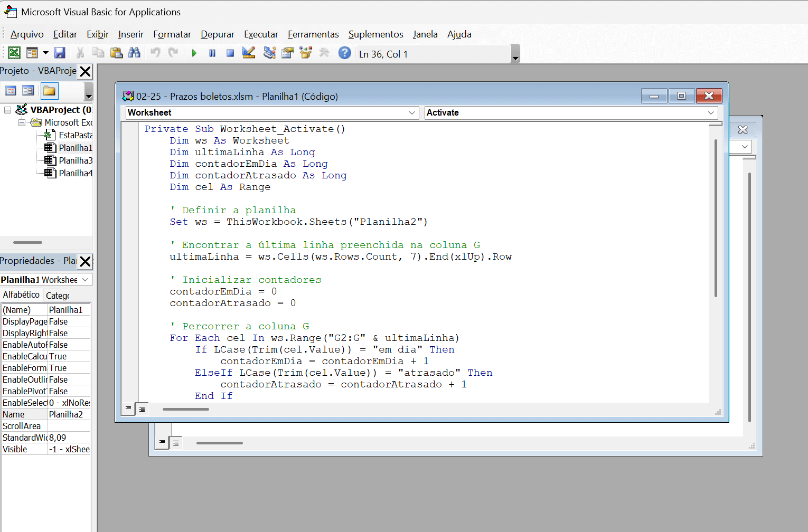Switch to the Categorizado tab
This screenshot has height=532, width=808.
point(58,296)
